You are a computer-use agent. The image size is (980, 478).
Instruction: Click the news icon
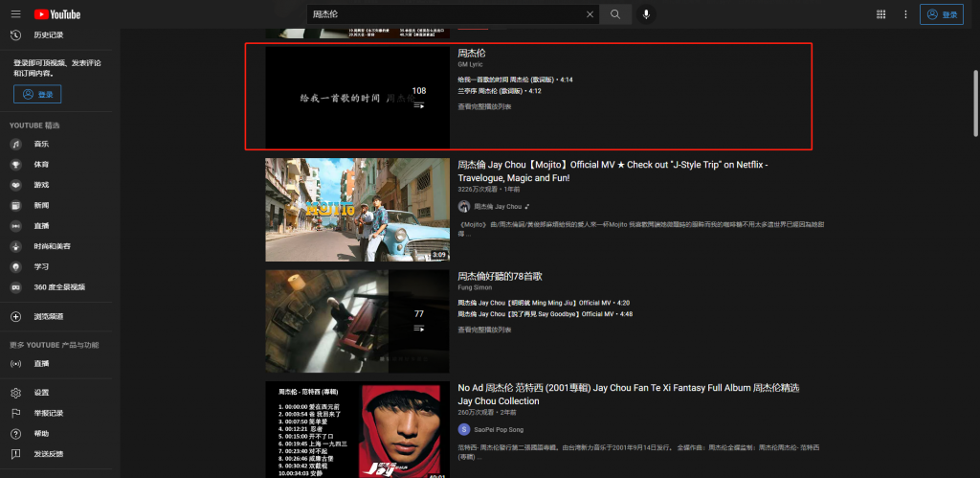15,205
